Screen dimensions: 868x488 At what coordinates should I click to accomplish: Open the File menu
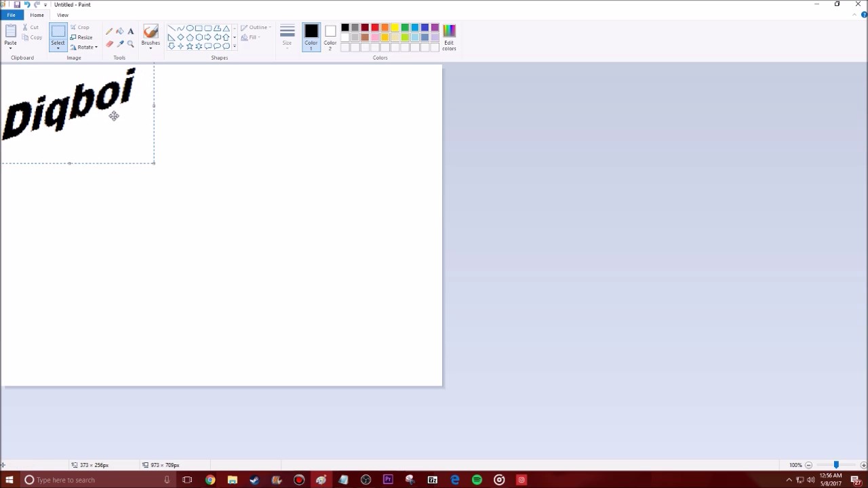pos(11,15)
